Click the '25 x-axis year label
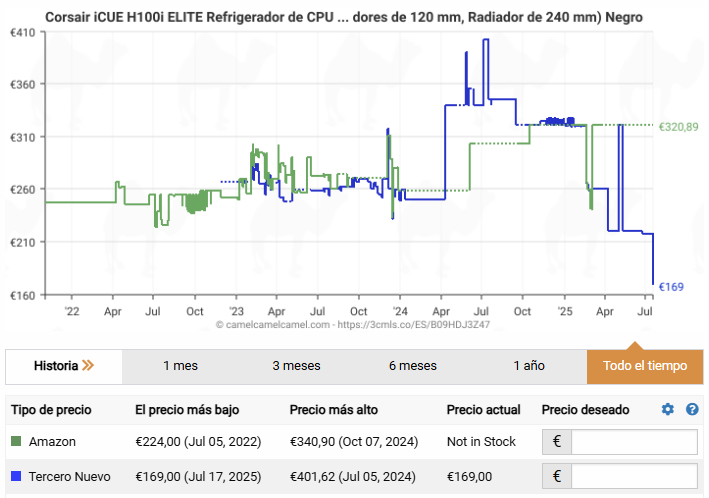Screen dimensions: 709x498 (564, 311)
